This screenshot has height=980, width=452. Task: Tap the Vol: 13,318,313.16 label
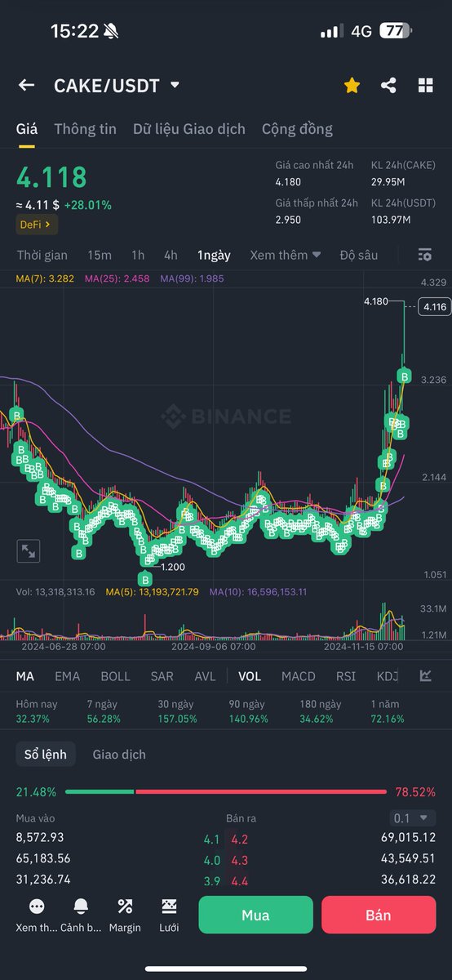coord(55,591)
